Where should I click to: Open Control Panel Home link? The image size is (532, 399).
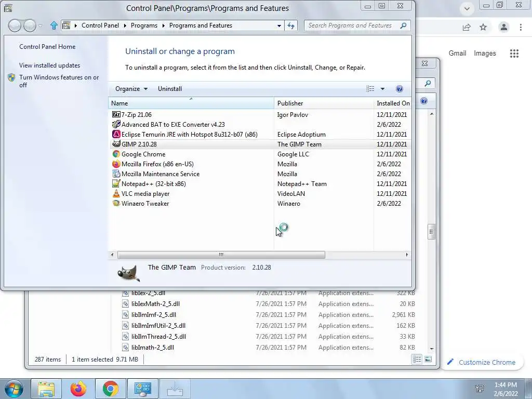point(47,47)
